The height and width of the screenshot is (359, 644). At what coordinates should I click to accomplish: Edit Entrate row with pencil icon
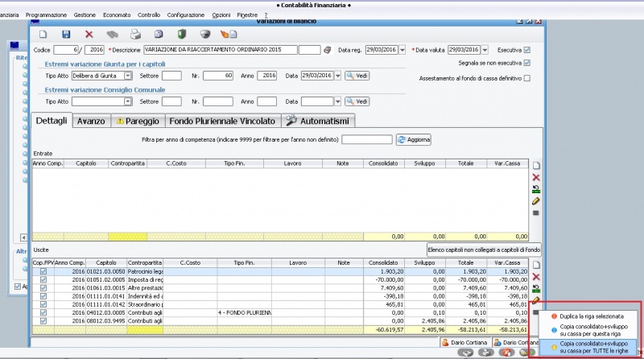pos(536,200)
